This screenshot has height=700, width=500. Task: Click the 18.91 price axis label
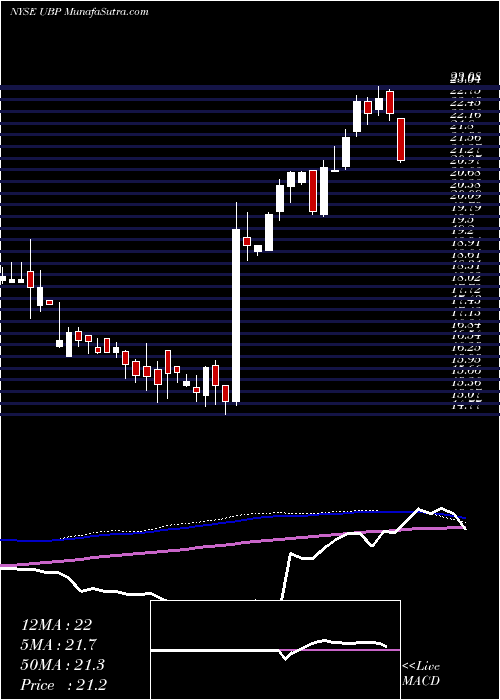(466, 243)
